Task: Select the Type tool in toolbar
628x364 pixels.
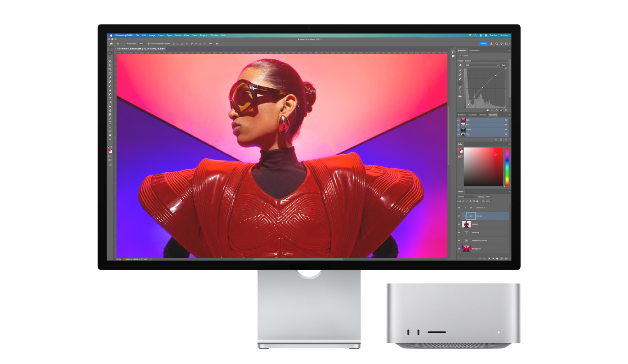Action: click(x=110, y=123)
